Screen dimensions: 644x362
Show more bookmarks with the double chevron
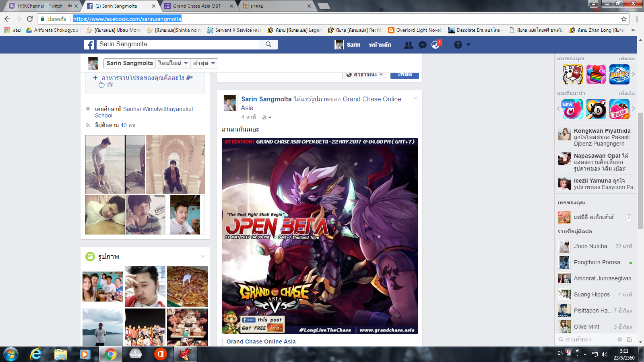pyautogui.click(x=633, y=30)
